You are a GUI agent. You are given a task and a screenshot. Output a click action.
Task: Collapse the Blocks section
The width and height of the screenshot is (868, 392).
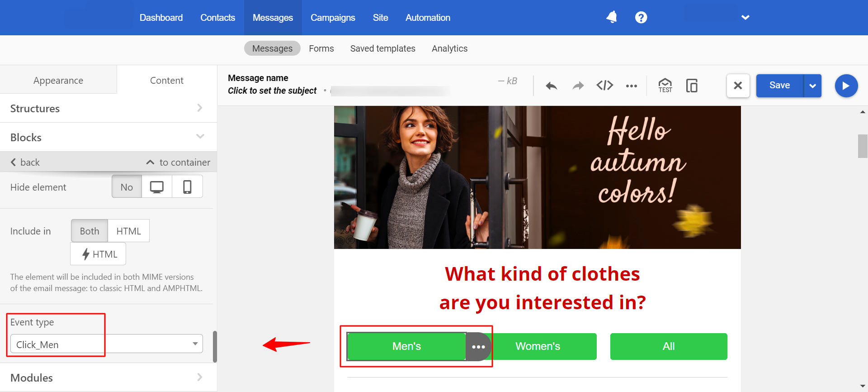108,137
